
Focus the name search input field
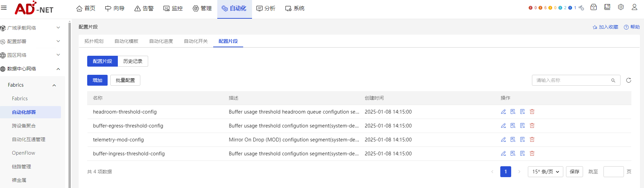572,80
